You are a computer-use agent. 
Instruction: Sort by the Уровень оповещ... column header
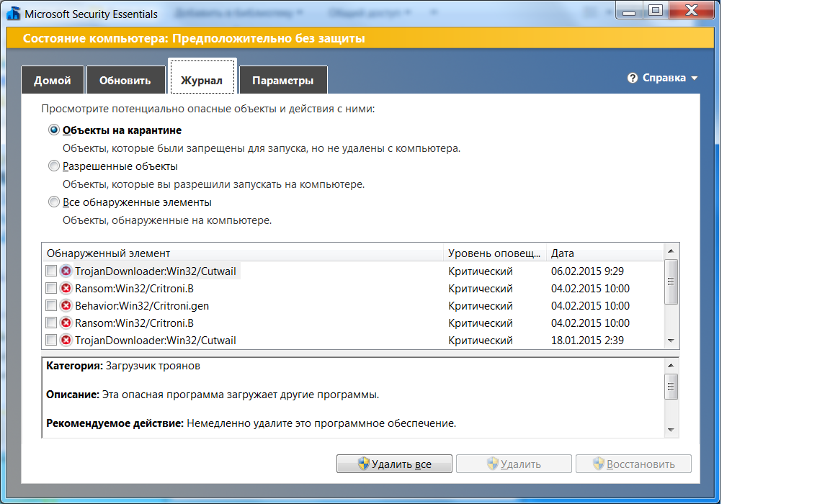click(494, 253)
